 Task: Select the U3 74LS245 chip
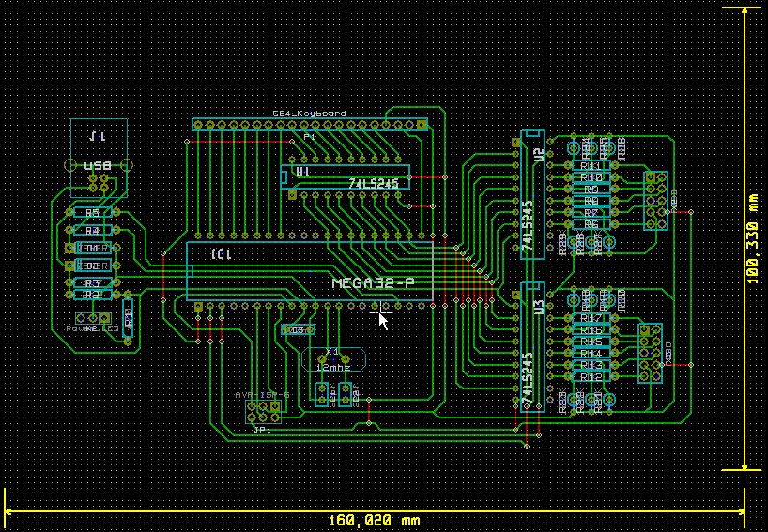coord(532,345)
